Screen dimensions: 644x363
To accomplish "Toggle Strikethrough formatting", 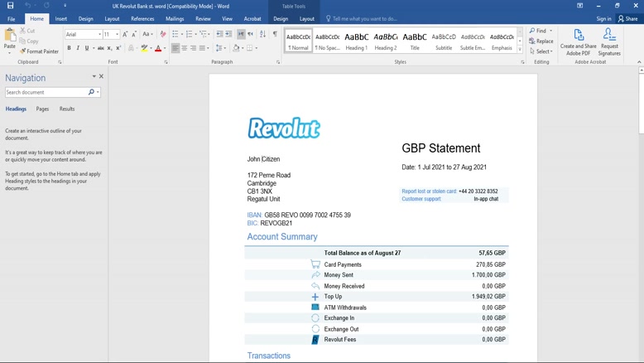I will click(101, 48).
